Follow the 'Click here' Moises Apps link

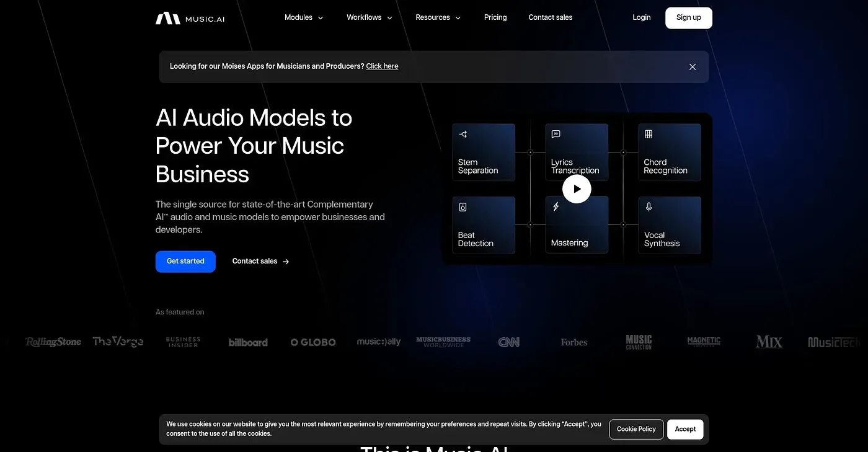[382, 66]
